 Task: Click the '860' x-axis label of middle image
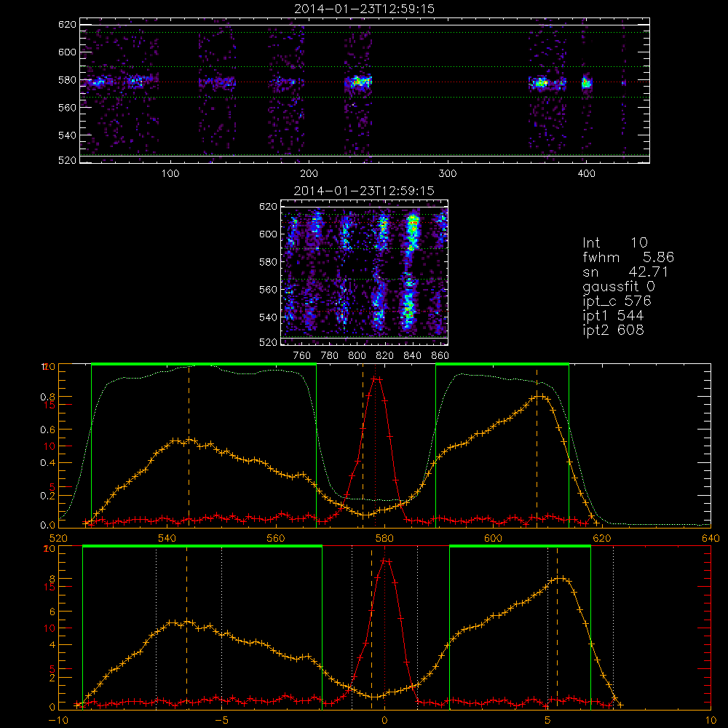tap(440, 356)
